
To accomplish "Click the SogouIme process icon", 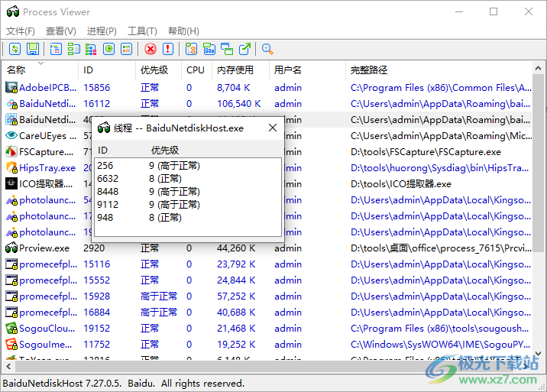I will [11, 345].
